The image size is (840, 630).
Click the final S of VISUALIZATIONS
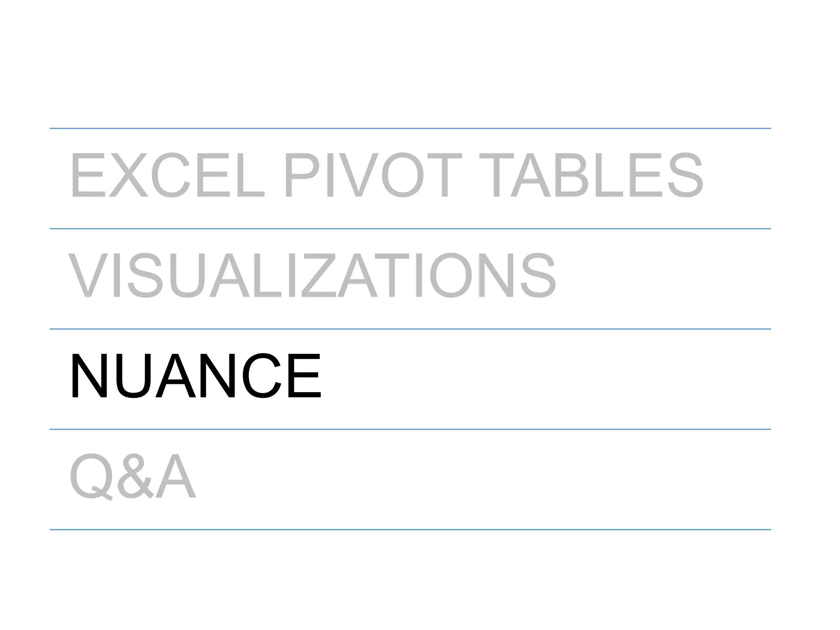[x=538, y=276]
